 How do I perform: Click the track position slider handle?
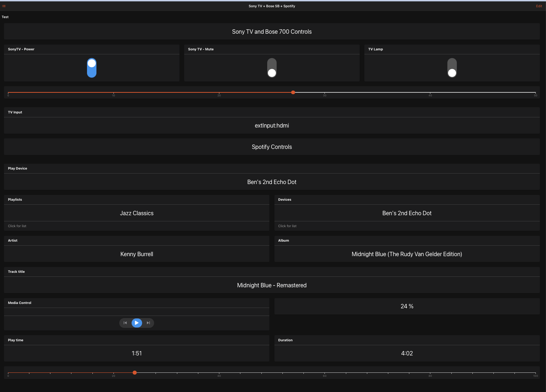click(x=135, y=372)
